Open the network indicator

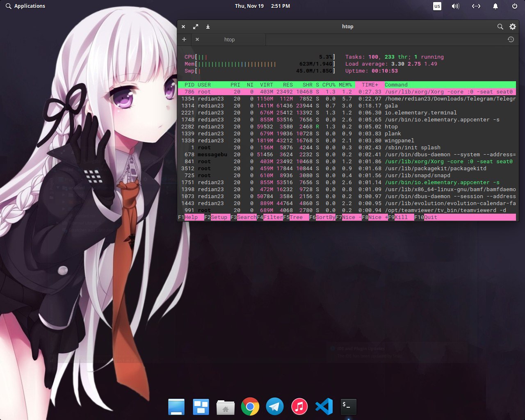point(476,6)
